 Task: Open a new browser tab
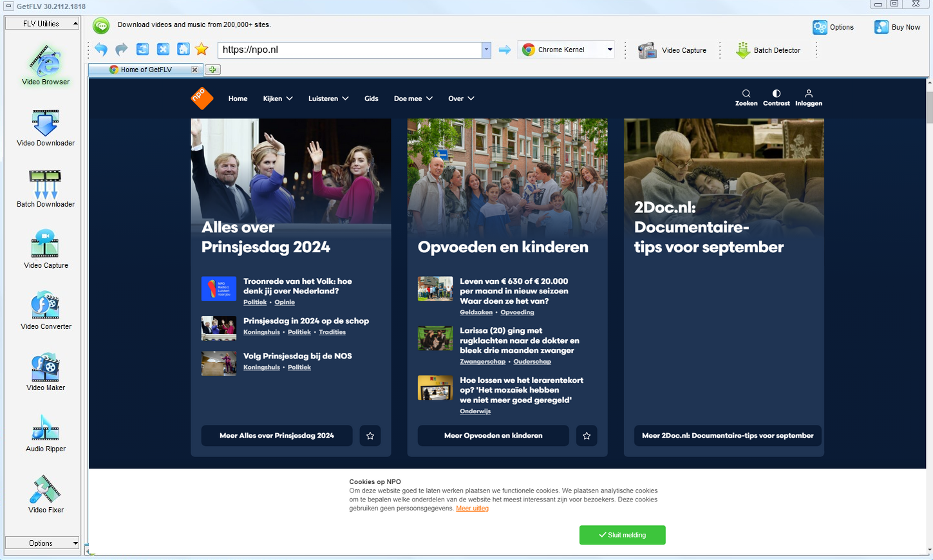[212, 70]
